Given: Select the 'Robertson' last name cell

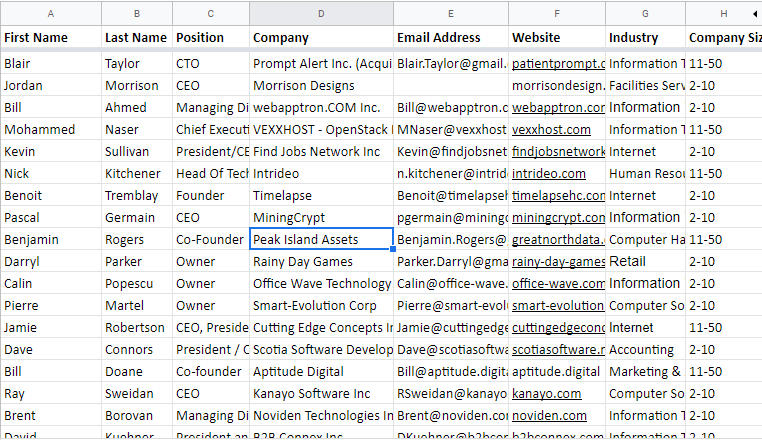Looking at the screenshot, I should [x=137, y=328].
